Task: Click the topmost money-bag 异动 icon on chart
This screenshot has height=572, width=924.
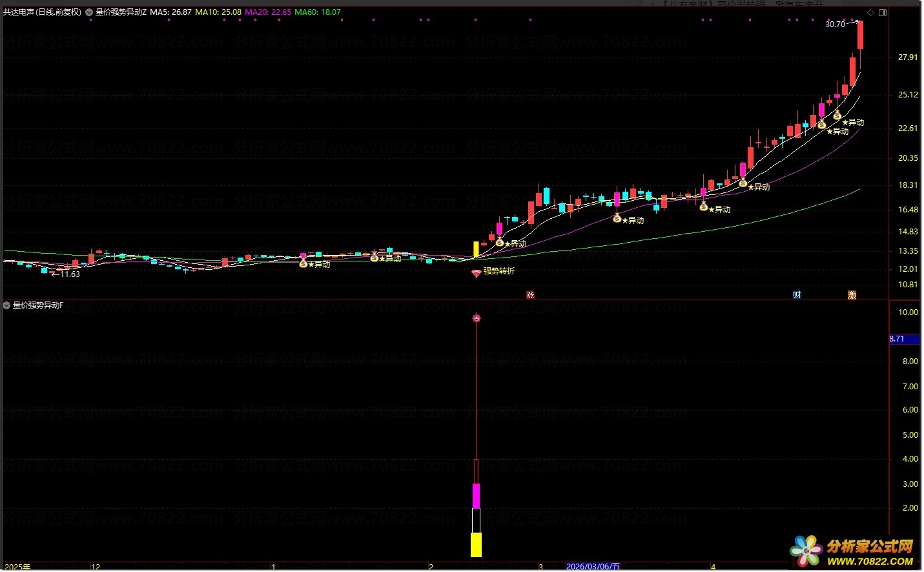Action: [837, 116]
